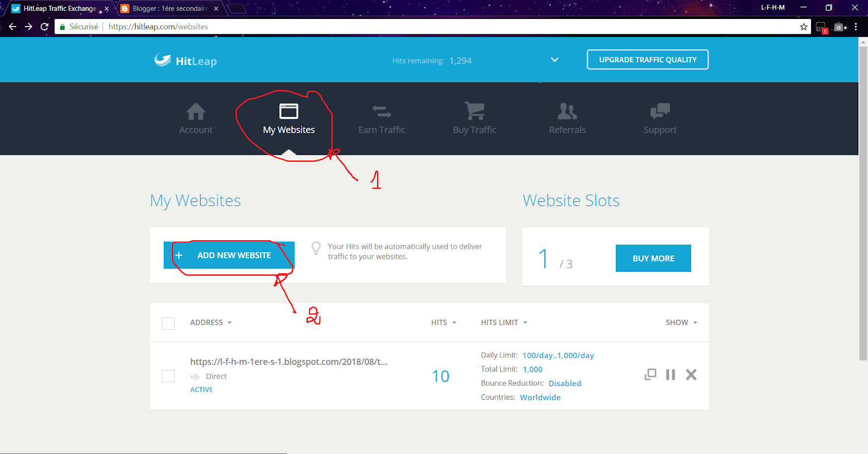Image resolution: width=868 pixels, height=454 pixels.
Task: Edit the Total Limit 1,000 value
Action: pos(533,369)
